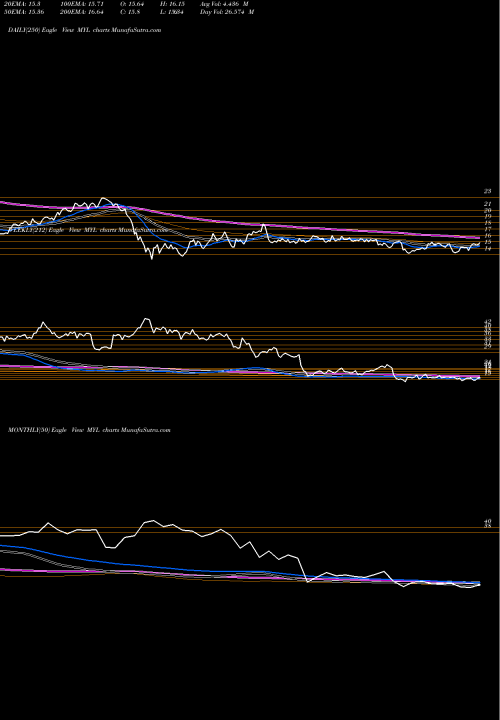Click the MONTHLY(50) Eagle View chart title

point(89,430)
